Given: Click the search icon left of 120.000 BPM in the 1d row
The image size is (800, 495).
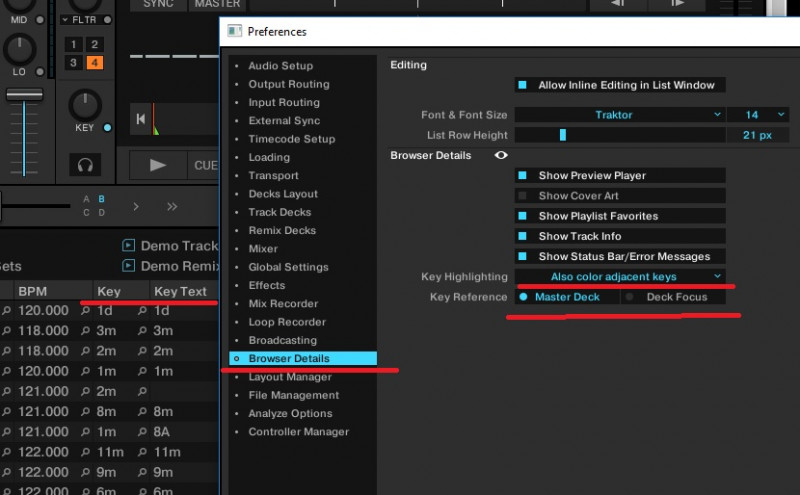Looking at the screenshot, I should 7,310.
